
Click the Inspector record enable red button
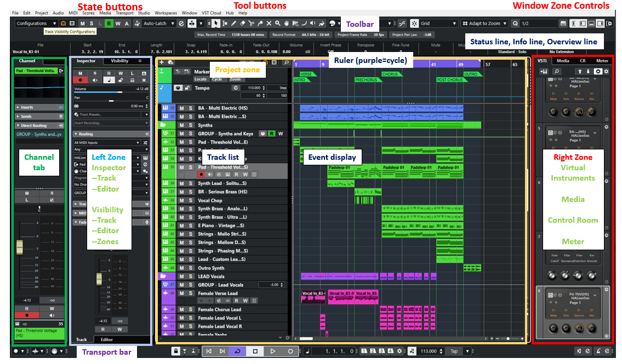[x=81, y=80]
